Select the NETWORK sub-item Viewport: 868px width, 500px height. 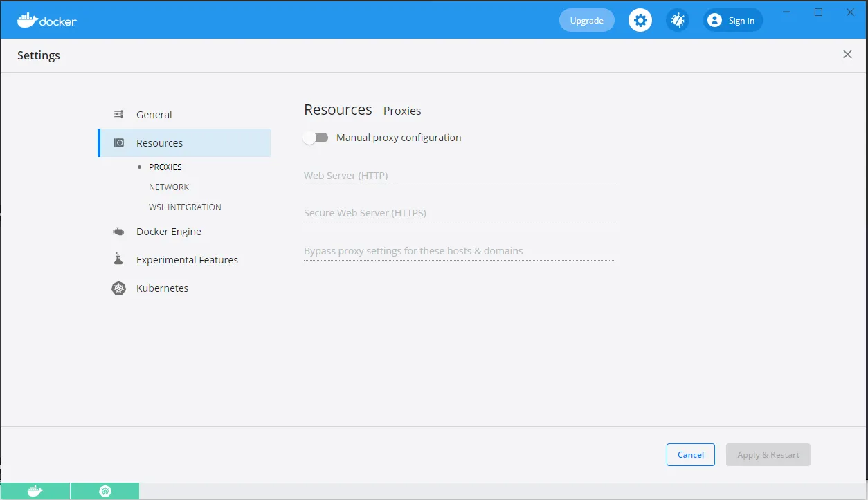click(169, 187)
